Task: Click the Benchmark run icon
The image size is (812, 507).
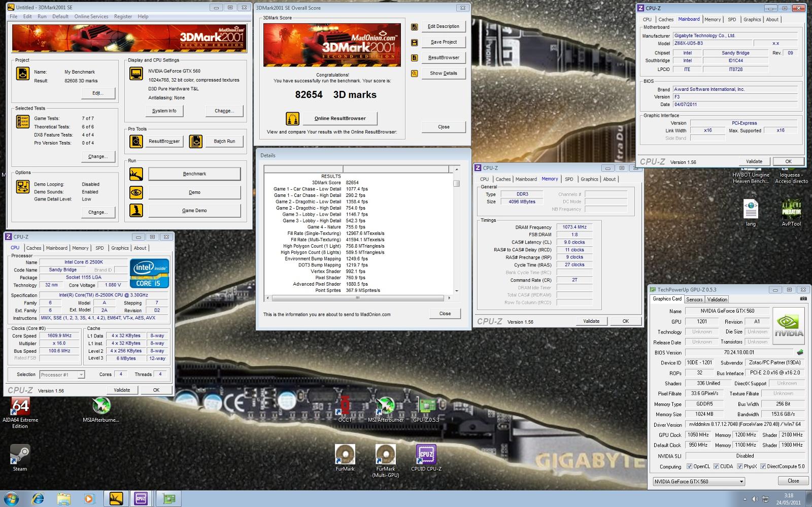Action: [x=136, y=174]
